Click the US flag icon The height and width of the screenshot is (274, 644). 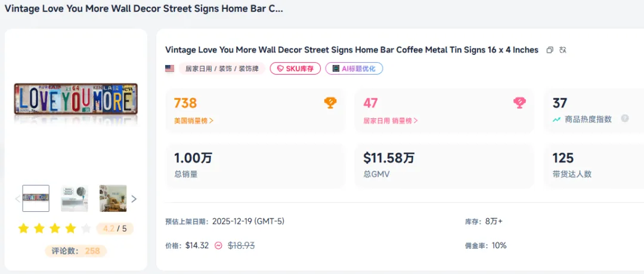pos(170,69)
